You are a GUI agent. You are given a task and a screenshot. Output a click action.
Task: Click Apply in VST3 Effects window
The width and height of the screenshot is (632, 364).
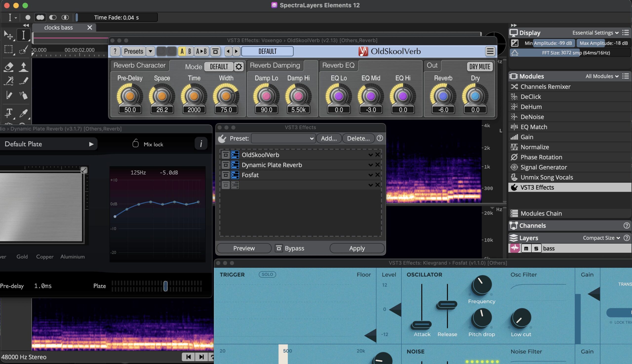coord(357,248)
